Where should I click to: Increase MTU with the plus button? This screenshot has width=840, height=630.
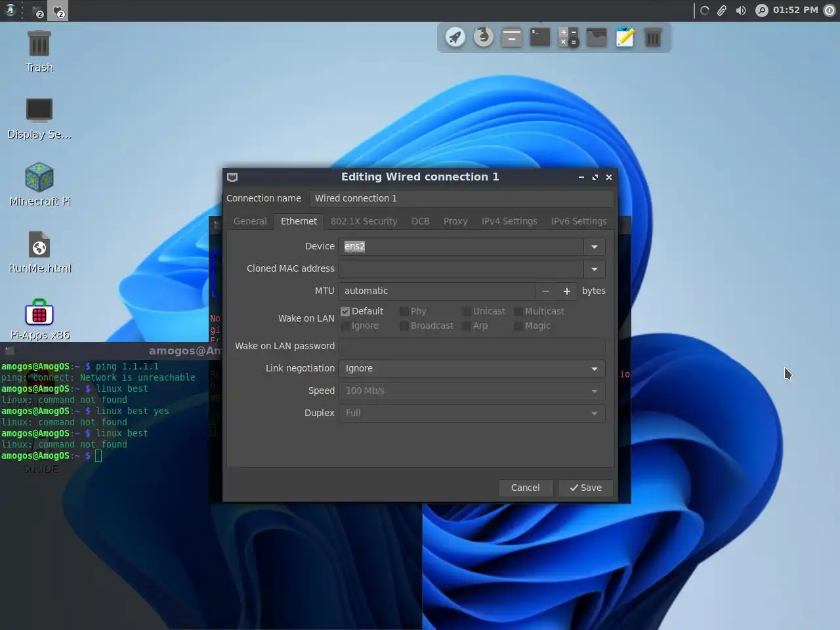click(x=567, y=291)
